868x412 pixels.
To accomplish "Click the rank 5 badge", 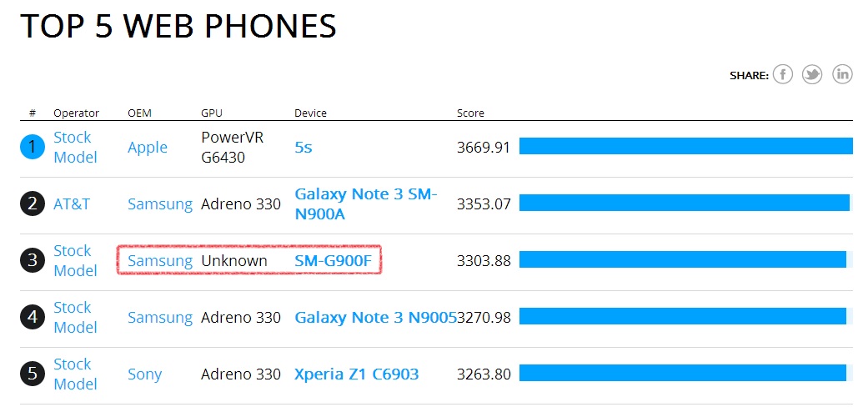I will (x=32, y=374).
